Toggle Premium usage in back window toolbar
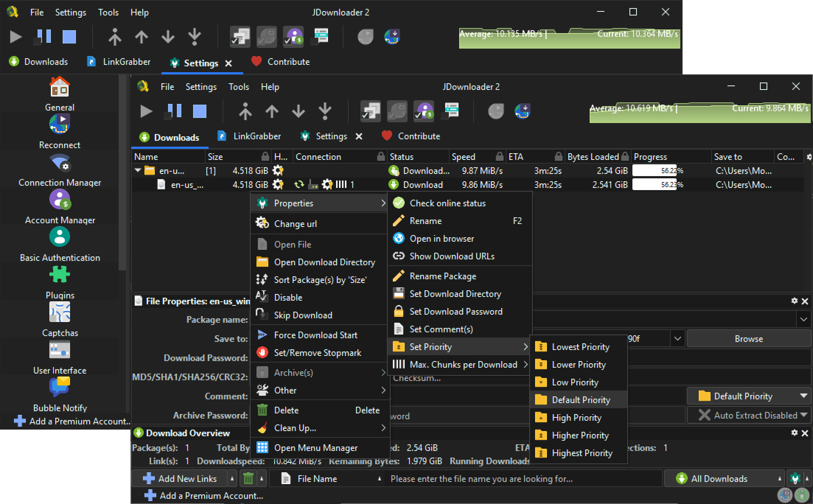 tap(293, 37)
